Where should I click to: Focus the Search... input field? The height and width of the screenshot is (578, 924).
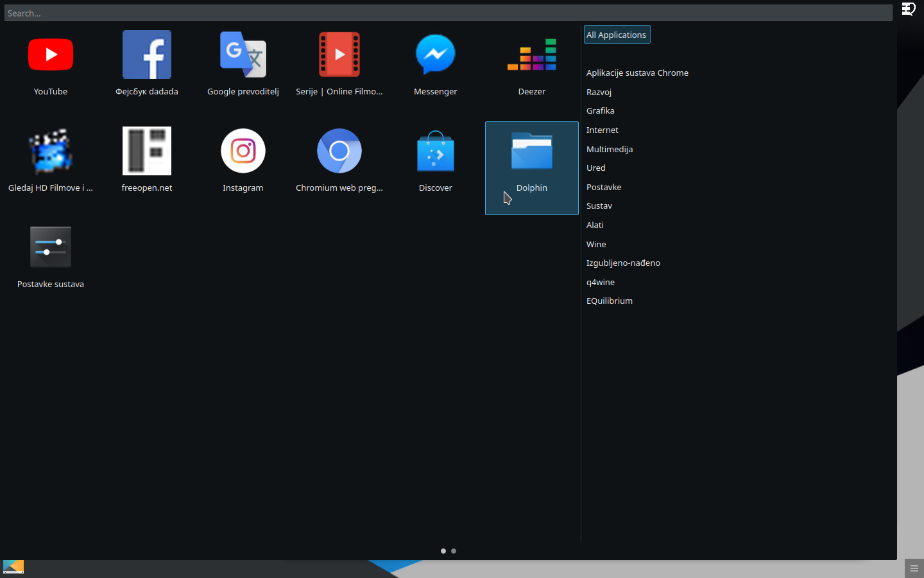pyautogui.click(x=449, y=13)
